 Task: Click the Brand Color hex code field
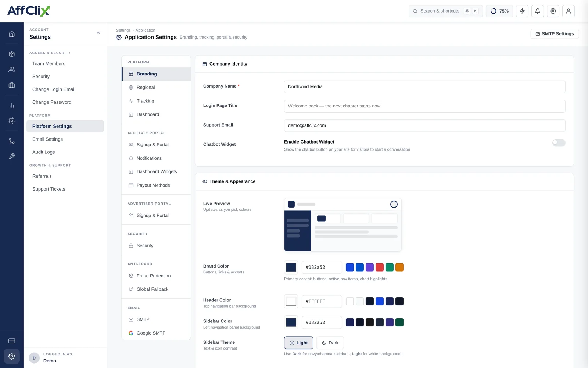point(322,268)
